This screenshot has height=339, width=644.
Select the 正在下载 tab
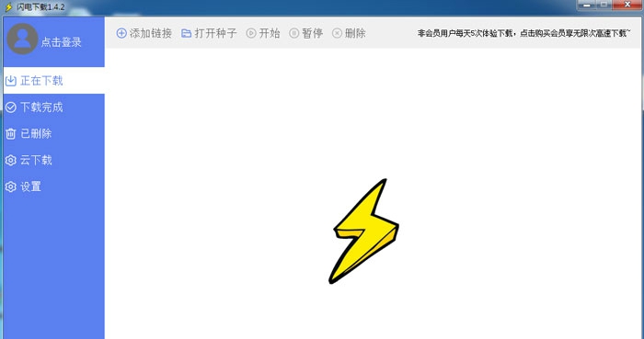53,80
